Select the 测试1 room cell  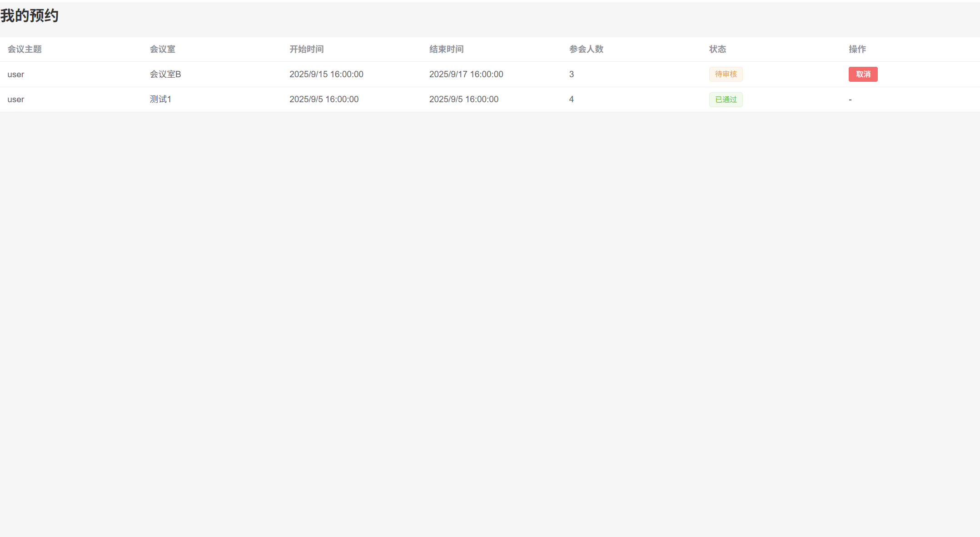coord(160,99)
